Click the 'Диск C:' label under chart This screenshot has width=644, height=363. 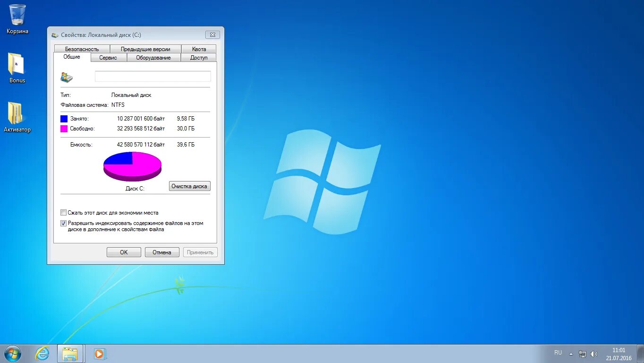(x=135, y=188)
